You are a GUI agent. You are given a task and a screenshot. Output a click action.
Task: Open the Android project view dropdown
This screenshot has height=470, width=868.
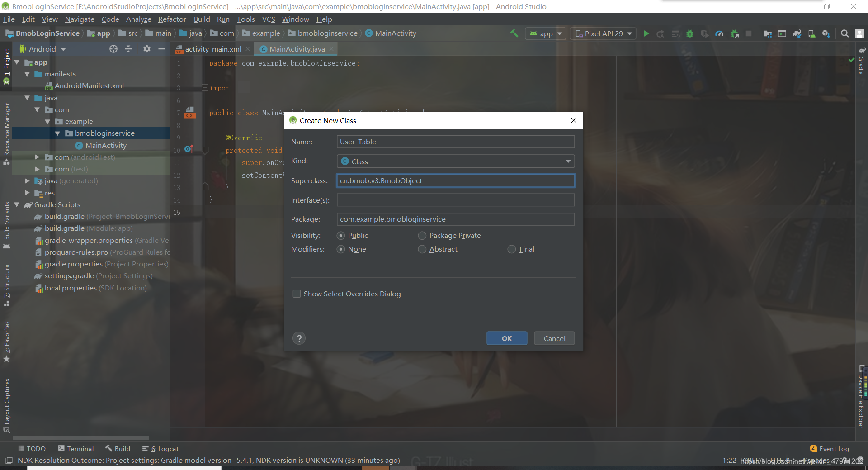tap(42, 49)
